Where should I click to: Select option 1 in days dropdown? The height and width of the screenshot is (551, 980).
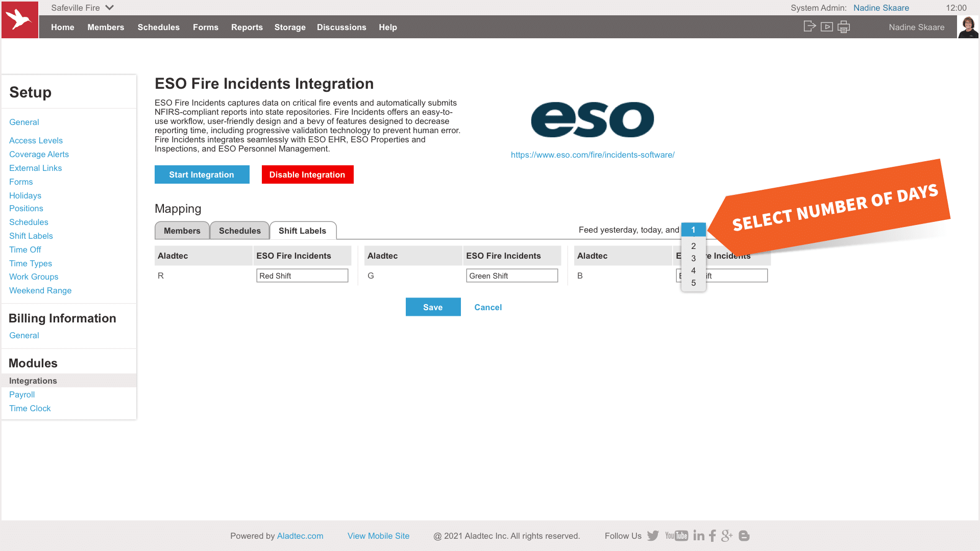(x=693, y=230)
